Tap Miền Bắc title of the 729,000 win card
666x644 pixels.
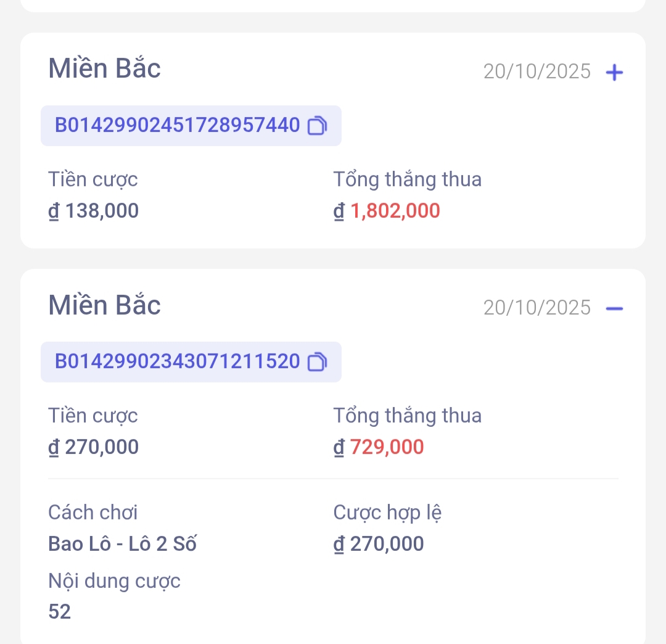coord(105,305)
